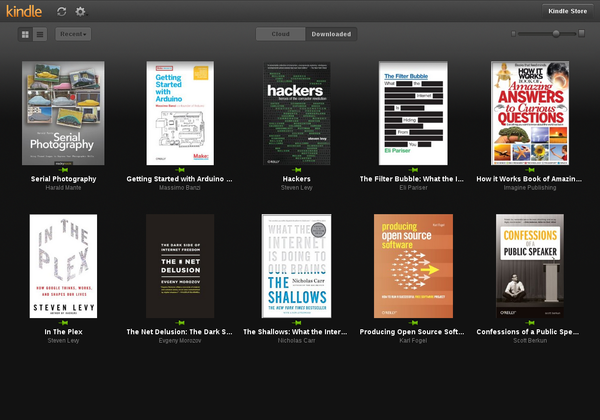The height and width of the screenshot is (420, 600).
Task: Click the pin icon under Hackers
Action: 297,170
